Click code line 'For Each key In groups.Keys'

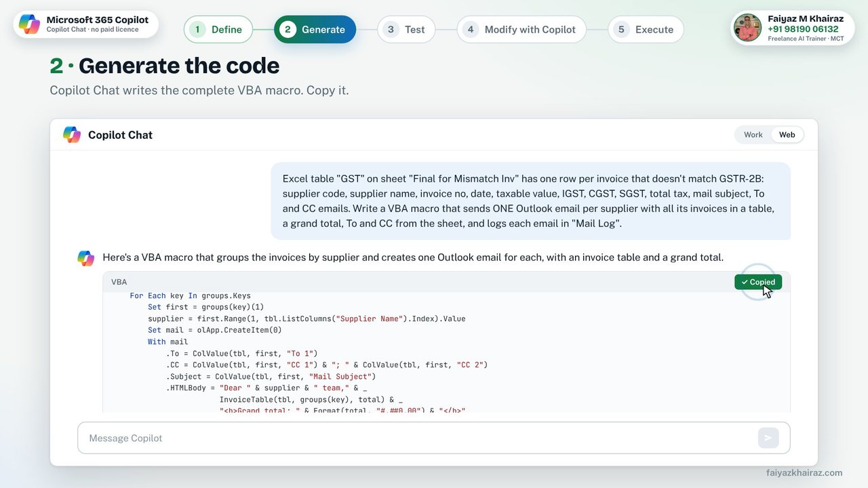(191, 296)
